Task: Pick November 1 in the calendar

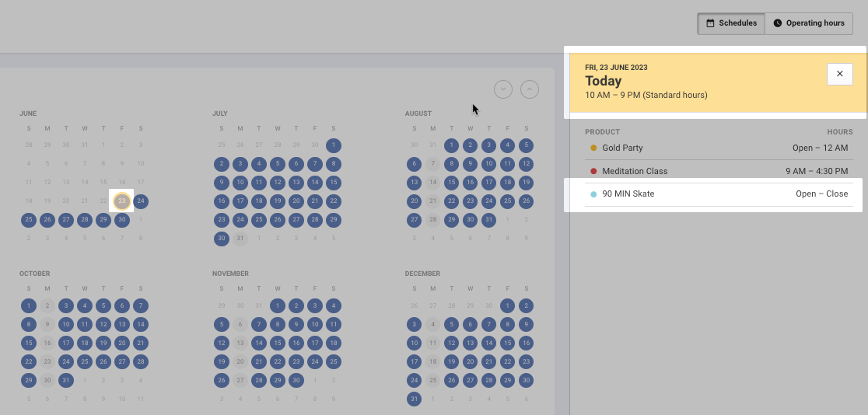Action: [x=278, y=305]
